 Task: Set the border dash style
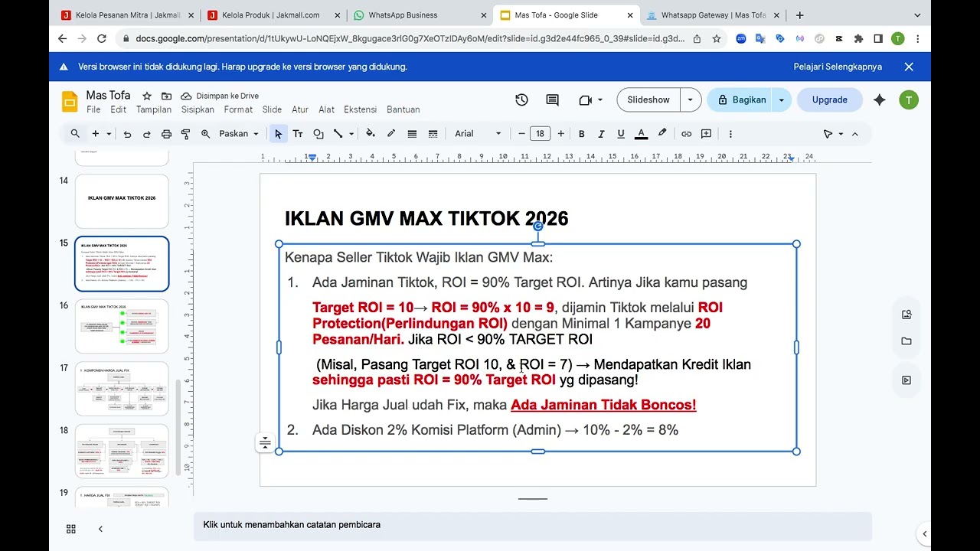pos(433,134)
